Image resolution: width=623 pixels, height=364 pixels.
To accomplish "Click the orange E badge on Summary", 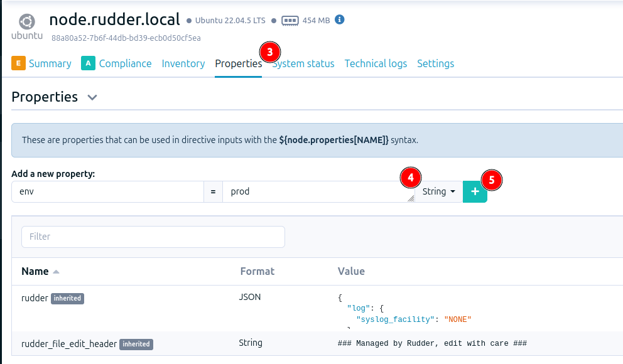I will pyautogui.click(x=18, y=63).
